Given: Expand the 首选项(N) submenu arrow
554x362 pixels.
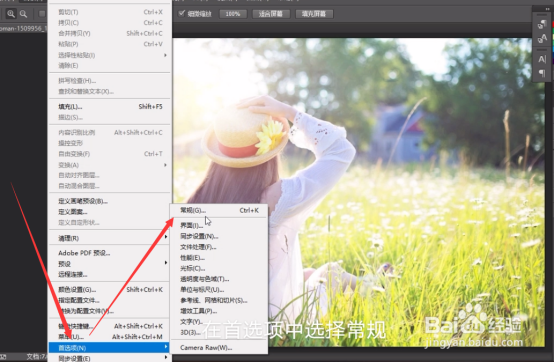Looking at the screenshot, I should click(165, 347).
